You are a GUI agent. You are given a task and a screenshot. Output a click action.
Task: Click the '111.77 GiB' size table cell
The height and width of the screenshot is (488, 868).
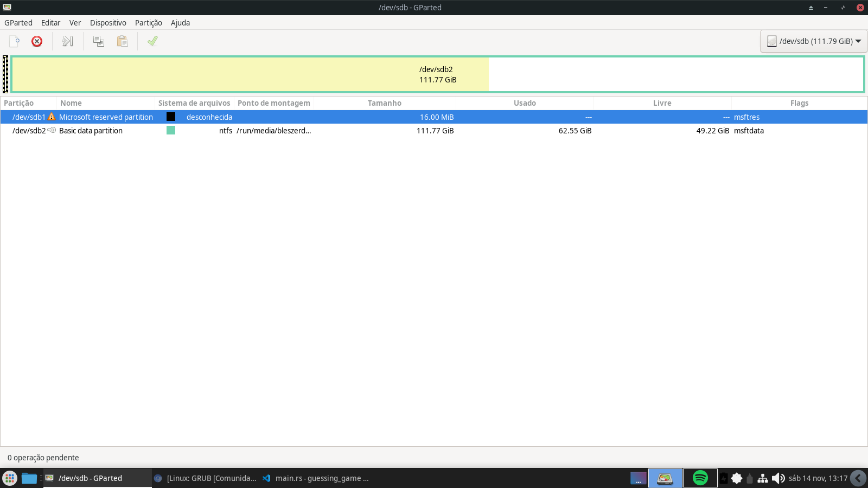point(435,131)
